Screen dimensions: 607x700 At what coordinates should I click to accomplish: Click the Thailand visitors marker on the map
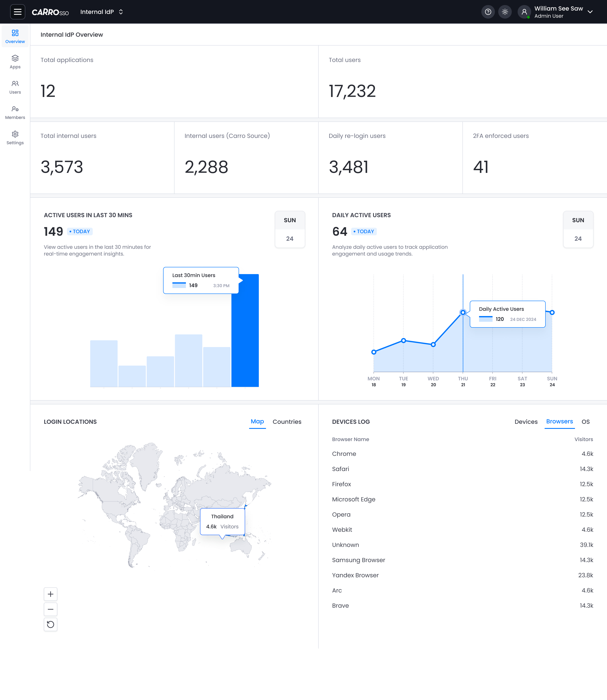coord(223,521)
